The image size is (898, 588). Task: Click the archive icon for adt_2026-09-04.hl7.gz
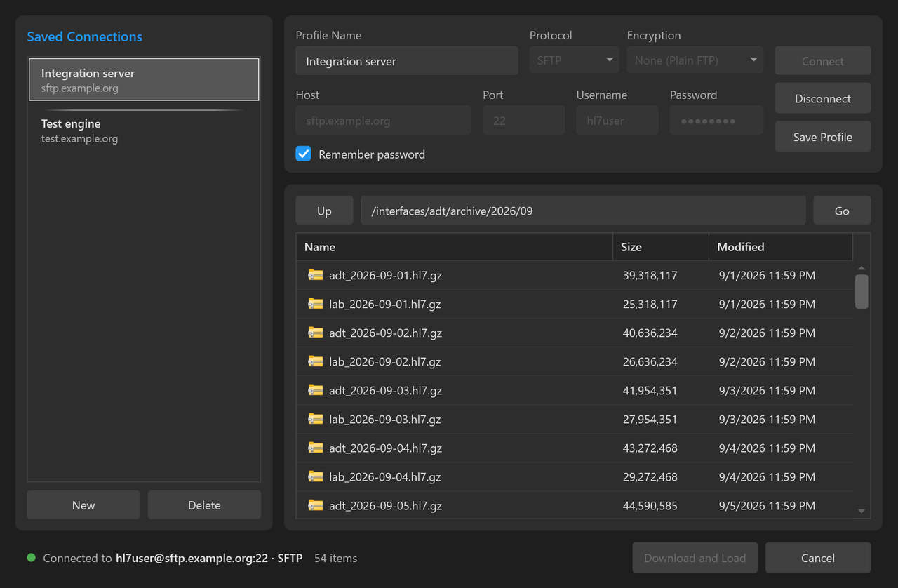pyautogui.click(x=315, y=448)
